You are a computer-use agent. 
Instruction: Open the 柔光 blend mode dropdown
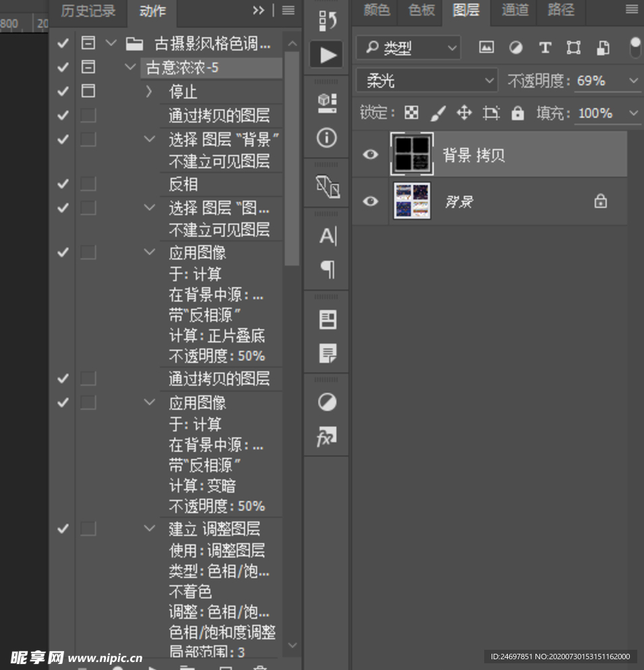pos(426,80)
